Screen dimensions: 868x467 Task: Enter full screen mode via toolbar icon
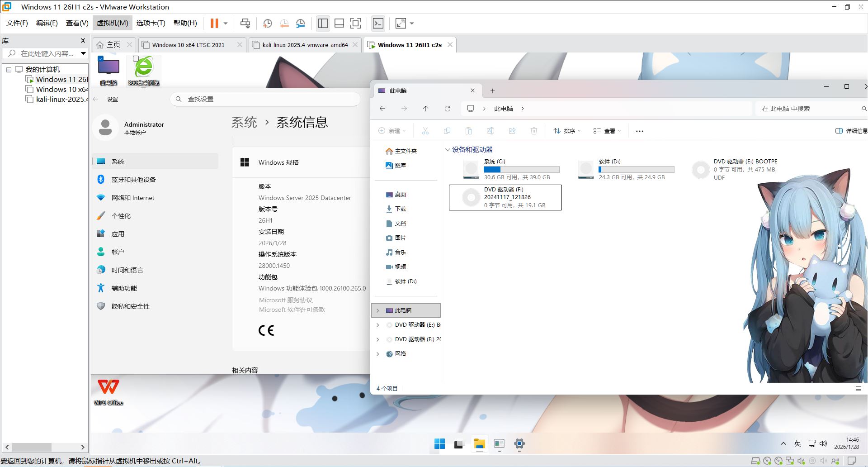(x=356, y=24)
